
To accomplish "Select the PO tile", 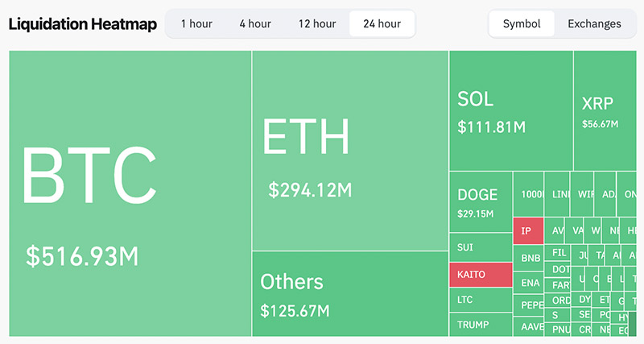I will [x=601, y=315].
